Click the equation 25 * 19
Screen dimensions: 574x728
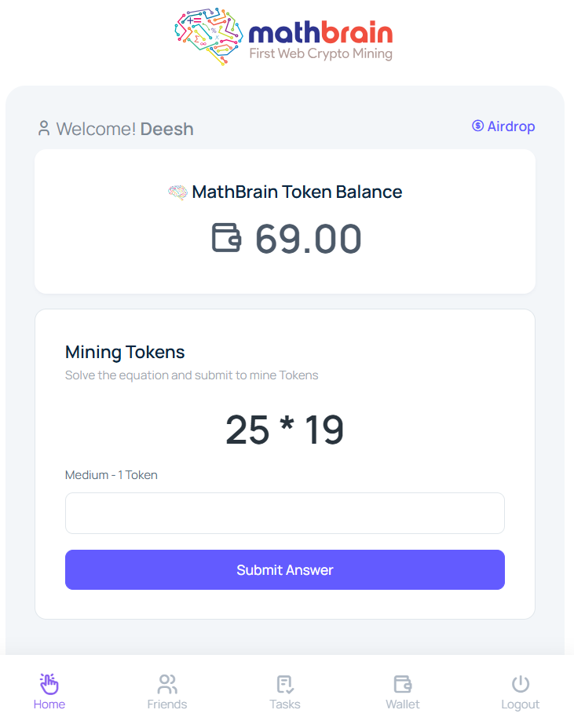coord(284,429)
